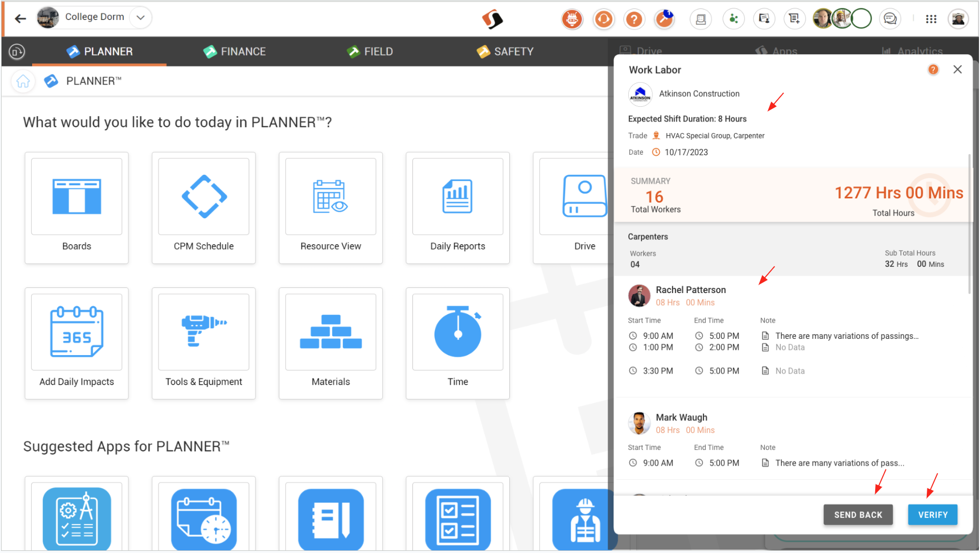This screenshot has width=980, height=553.
Task: Click Mark Waugh's name
Action: (681, 417)
